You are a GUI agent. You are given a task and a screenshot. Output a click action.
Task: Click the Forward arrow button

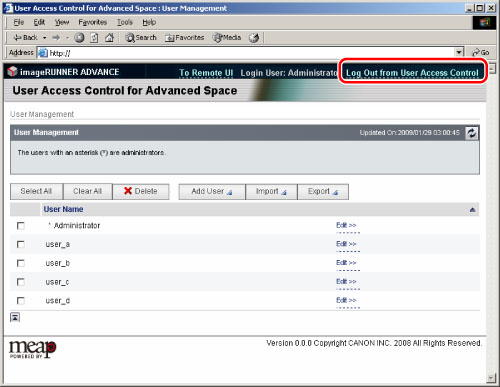pyautogui.click(x=56, y=38)
